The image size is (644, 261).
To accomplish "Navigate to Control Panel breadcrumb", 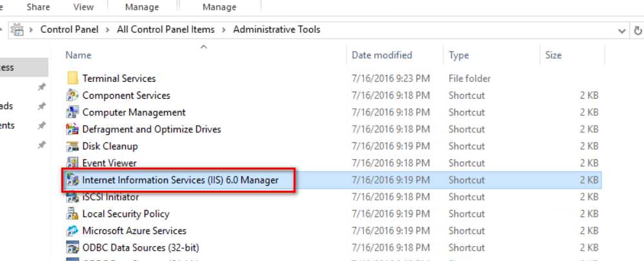I will (x=70, y=30).
